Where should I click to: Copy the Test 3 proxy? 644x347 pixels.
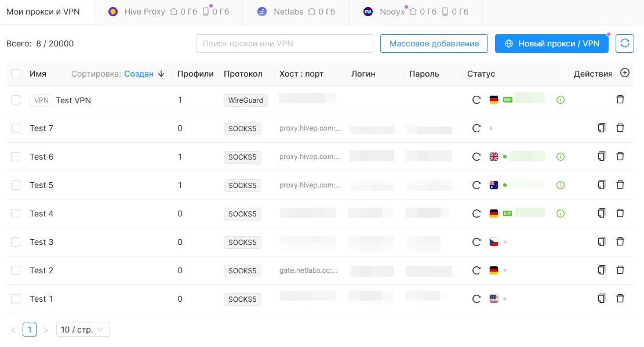point(601,241)
